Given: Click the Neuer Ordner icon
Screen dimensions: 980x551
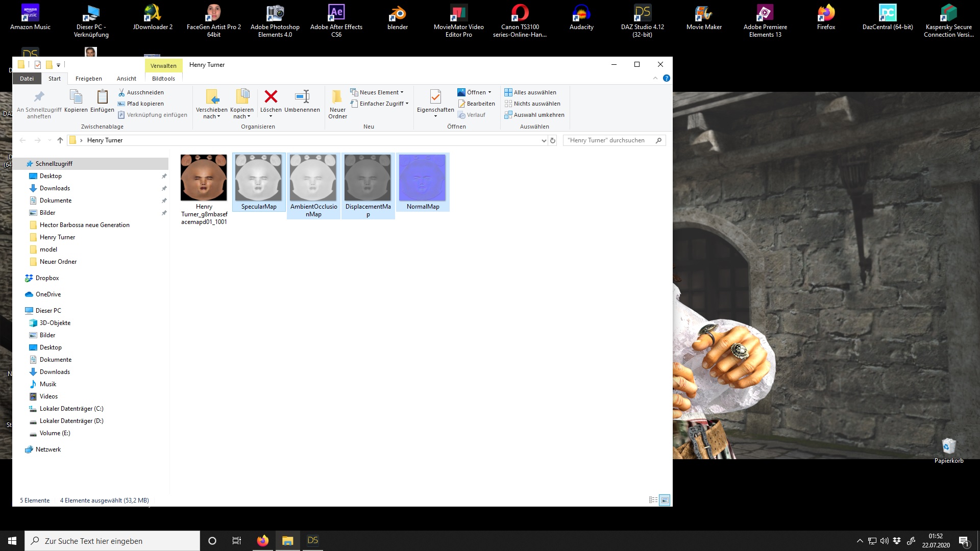Looking at the screenshot, I should (337, 96).
